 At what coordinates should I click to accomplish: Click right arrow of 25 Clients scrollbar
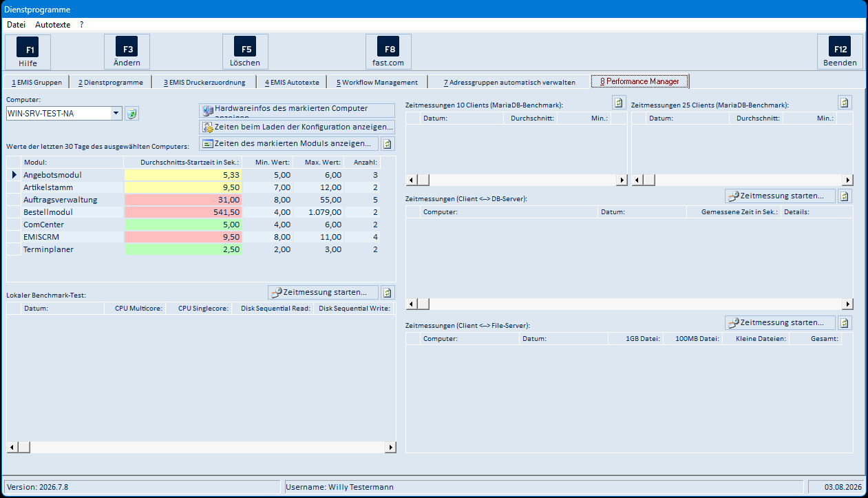coord(847,180)
